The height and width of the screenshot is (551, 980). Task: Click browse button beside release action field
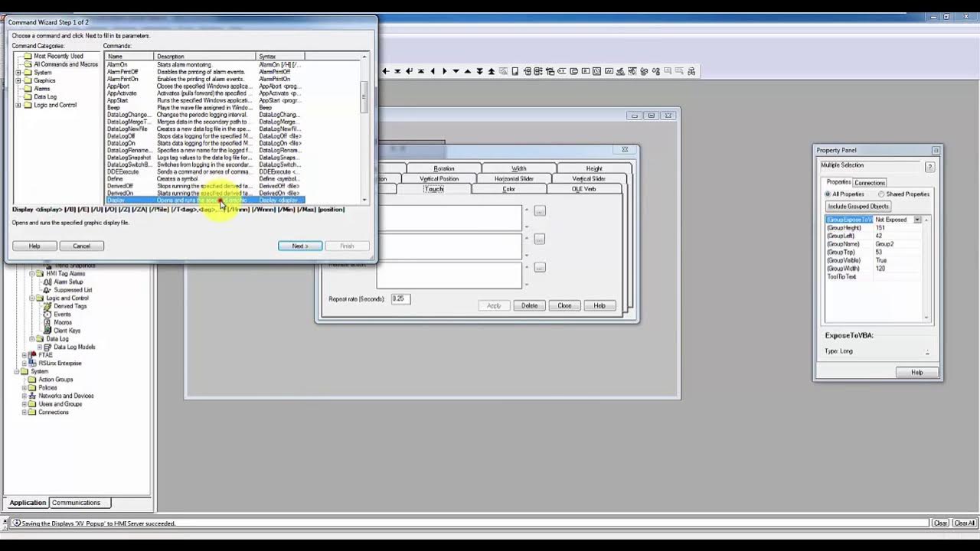point(540,268)
